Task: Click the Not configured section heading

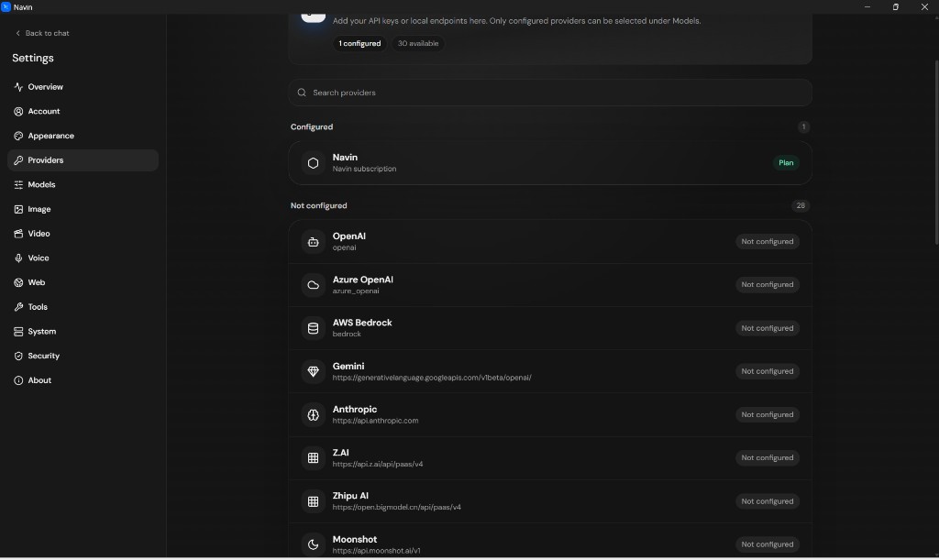Action: pos(318,206)
